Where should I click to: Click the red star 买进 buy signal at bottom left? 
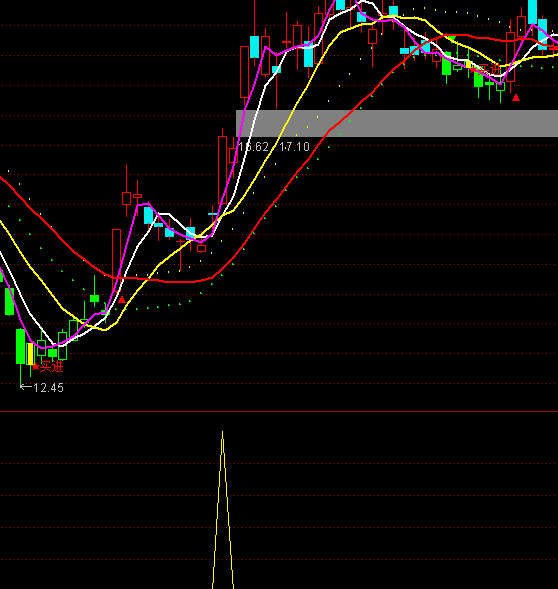point(48,367)
